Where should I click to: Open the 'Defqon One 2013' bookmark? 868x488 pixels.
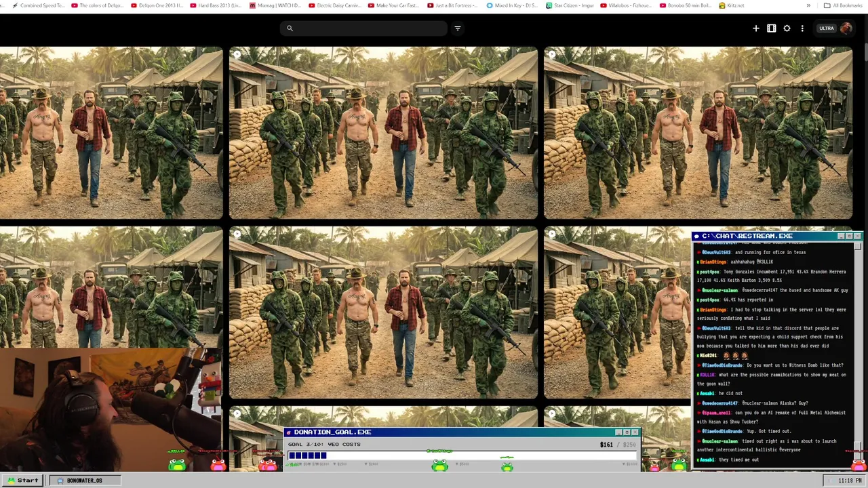click(157, 5)
